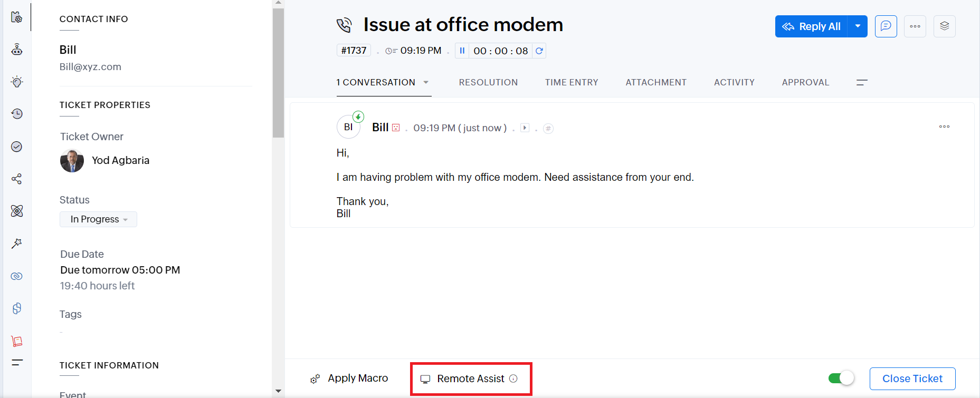
Task: Expand the sidebar's more-items lines icon
Action: point(17,363)
